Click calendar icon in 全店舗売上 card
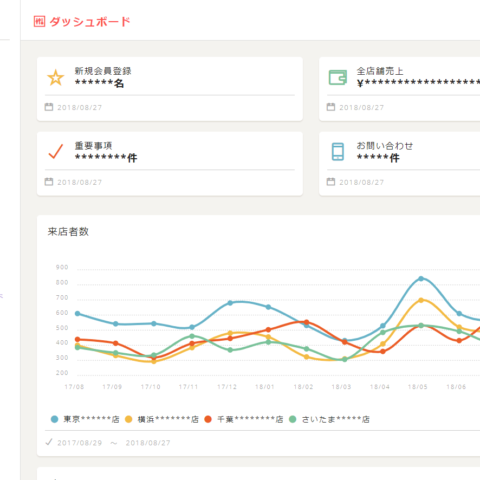The image size is (480, 480). (331, 107)
